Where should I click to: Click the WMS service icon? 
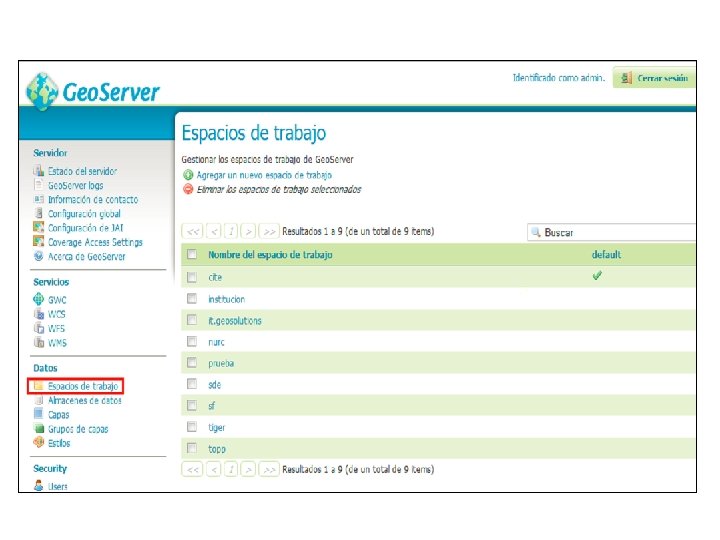[x=39, y=342]
